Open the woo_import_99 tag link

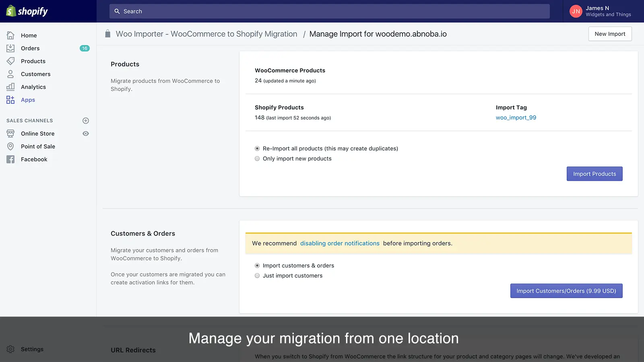(x=516, y=117)
